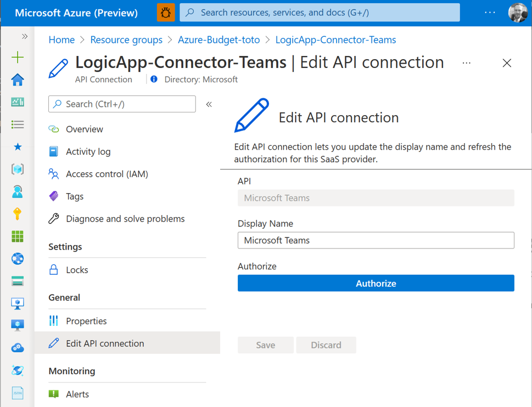Click the orange bug report icon

pos(166,13)
